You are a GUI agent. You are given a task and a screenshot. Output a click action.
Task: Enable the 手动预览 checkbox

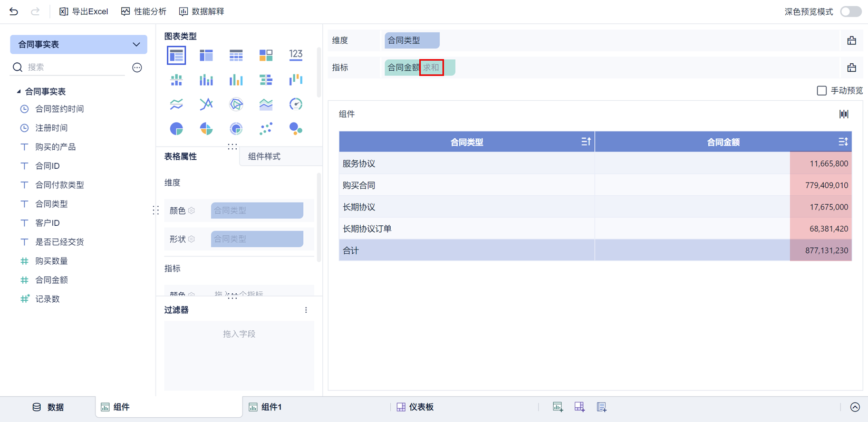pyautogui.click(x=822, y=91)
